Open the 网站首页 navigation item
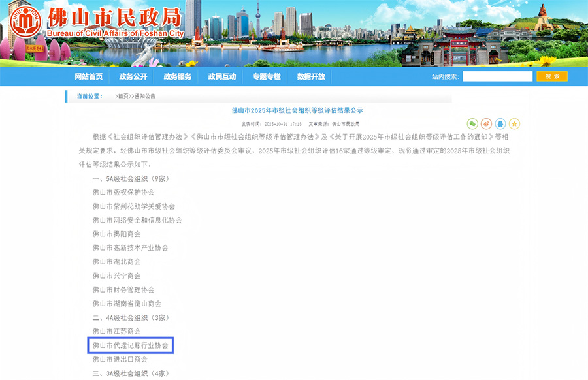The width and height of the screenshot is (588, 380). pyautogui.click(x=88, y=76)
